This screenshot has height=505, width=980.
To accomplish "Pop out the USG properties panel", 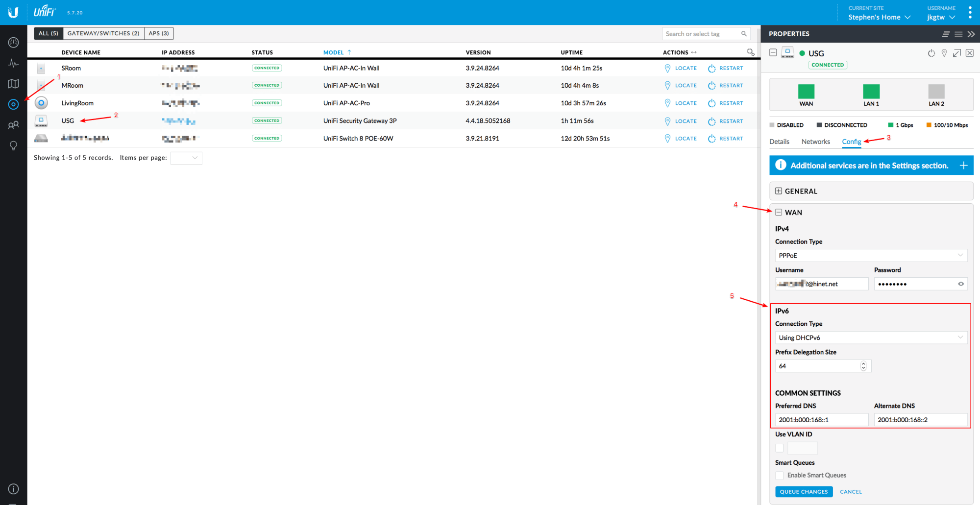I will point(957,53).
